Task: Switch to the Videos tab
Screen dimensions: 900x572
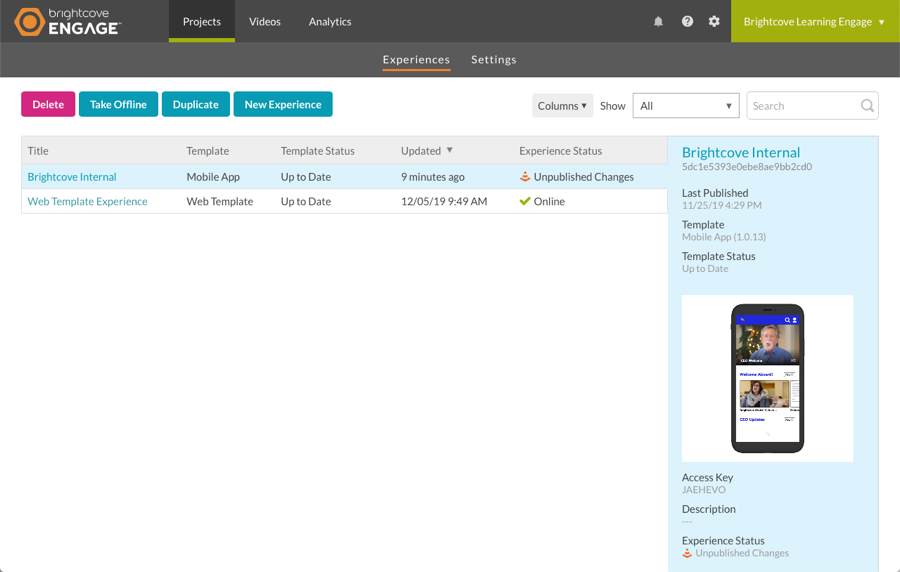Action: pos(265,22)
